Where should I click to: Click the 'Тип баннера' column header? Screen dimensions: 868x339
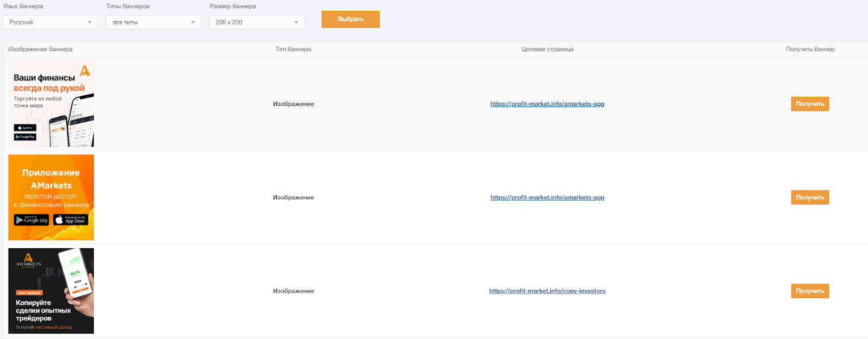293,49
